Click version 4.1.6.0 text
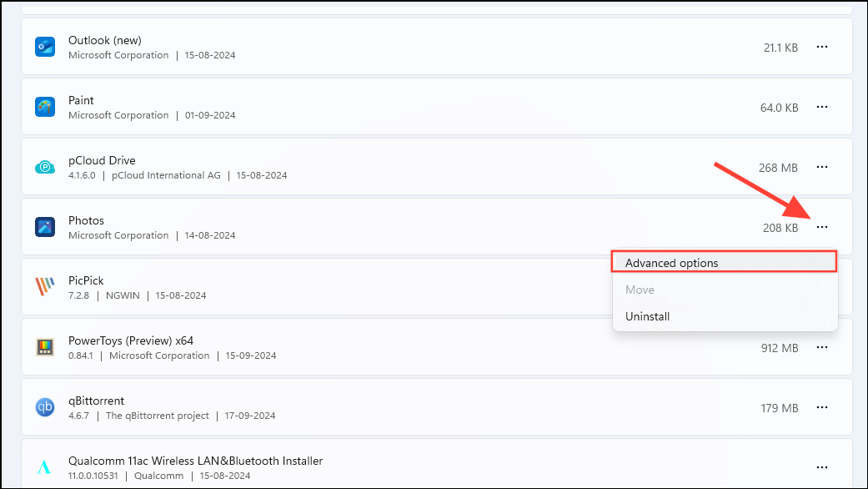868x489 pixels. pos(82,175)
